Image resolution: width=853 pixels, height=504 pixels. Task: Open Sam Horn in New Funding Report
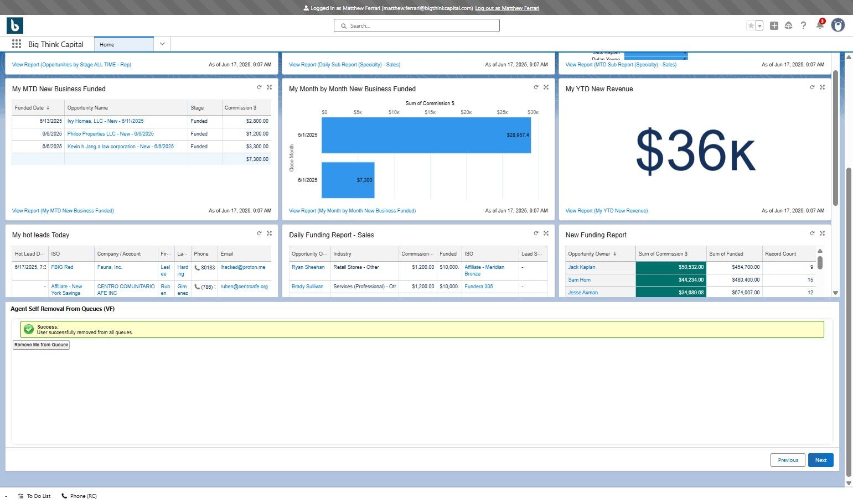580,280
